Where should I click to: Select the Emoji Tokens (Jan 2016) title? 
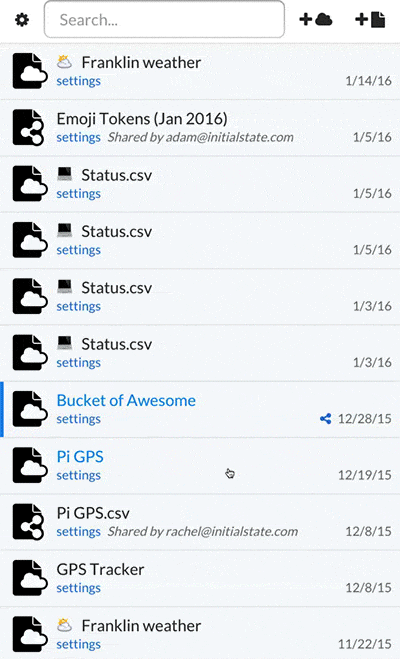point(142,119)
